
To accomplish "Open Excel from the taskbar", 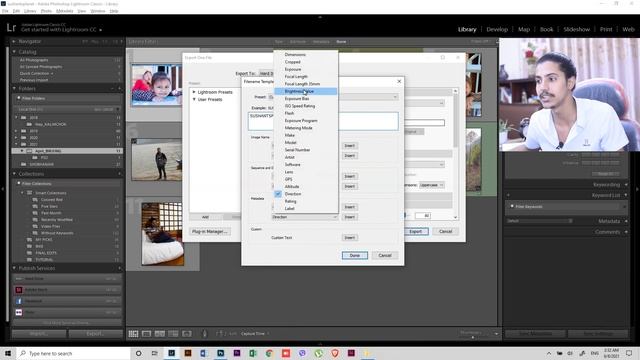I will pyautogui.click(x=253, y=353).
